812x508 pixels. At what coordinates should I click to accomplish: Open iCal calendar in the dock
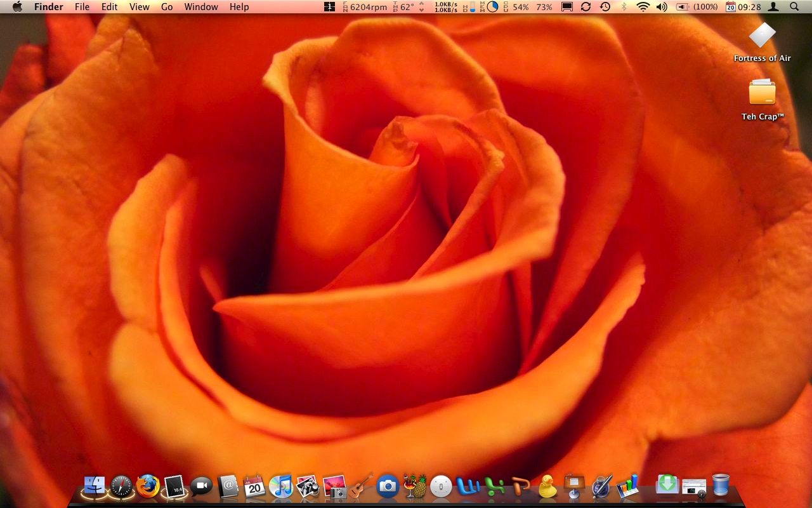(x=254, y=486)
